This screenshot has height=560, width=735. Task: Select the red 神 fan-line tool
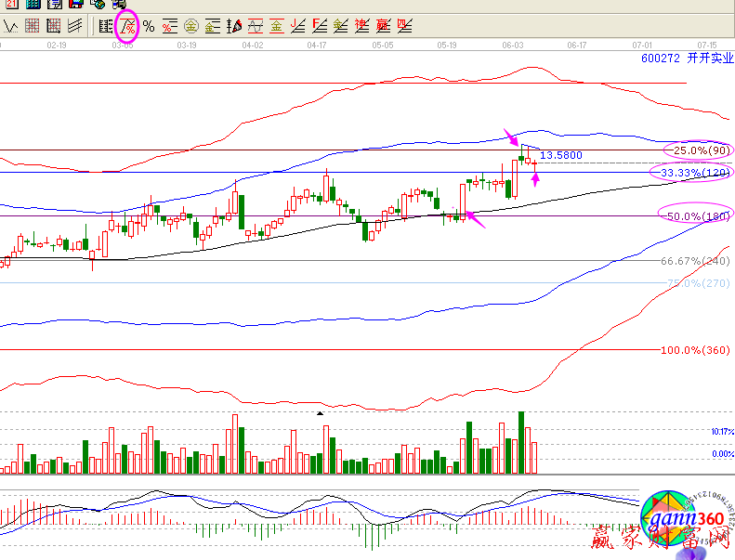(361, 26)
